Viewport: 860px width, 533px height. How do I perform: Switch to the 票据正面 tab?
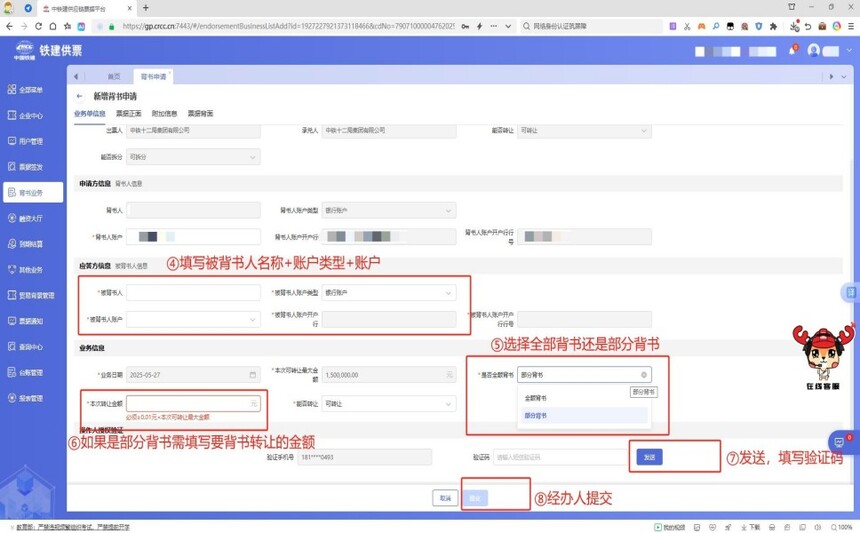pyautogui.click(x=128, y=114)
